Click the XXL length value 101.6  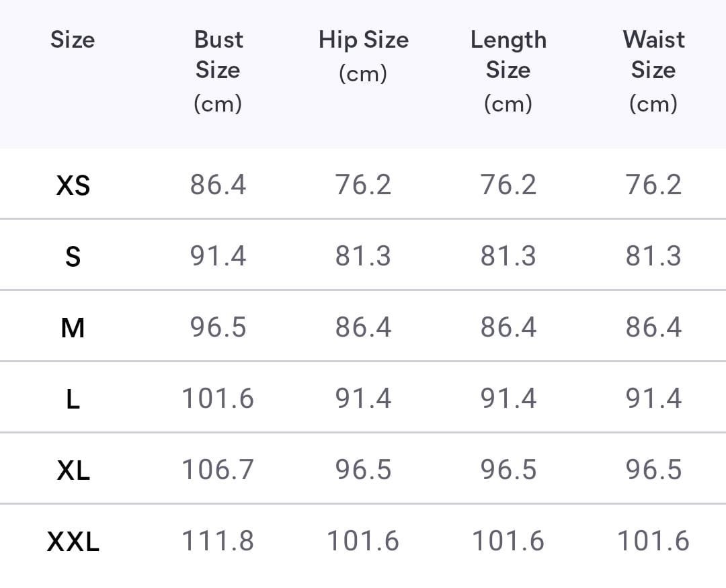coord(508,541)
